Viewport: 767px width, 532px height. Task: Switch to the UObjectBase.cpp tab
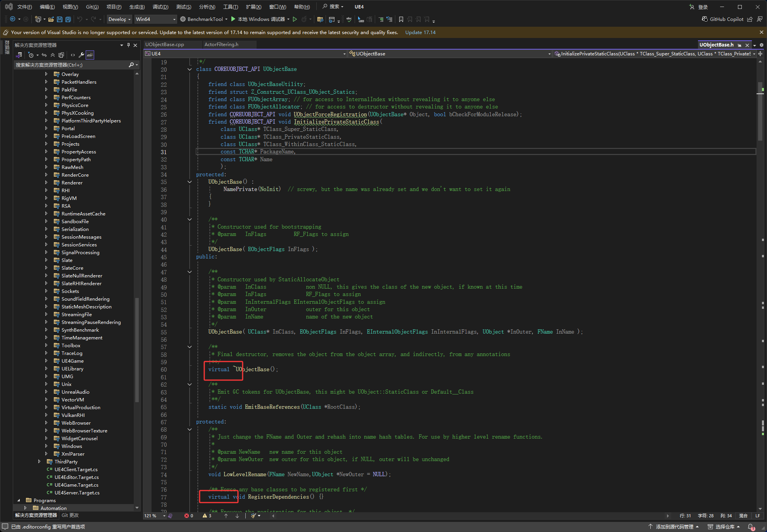coord(165,45)
